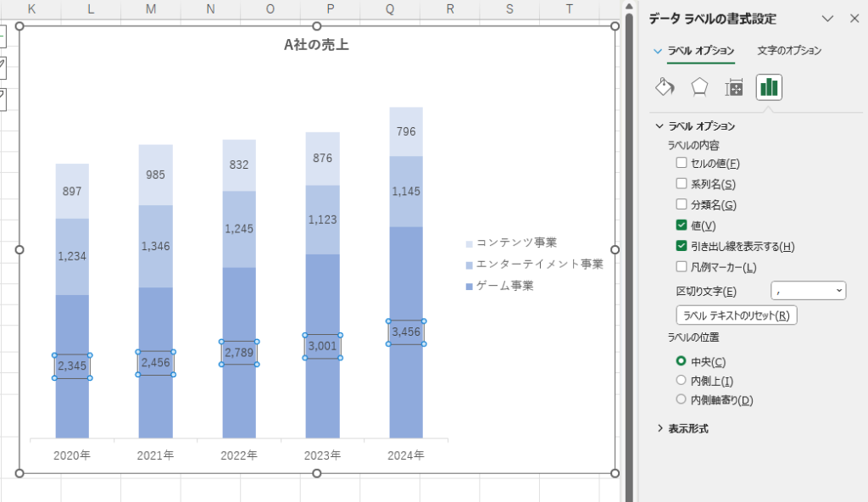Enable the 系列名 checkbox
Viewport: 868px width, 502px height.
[682, 183]
